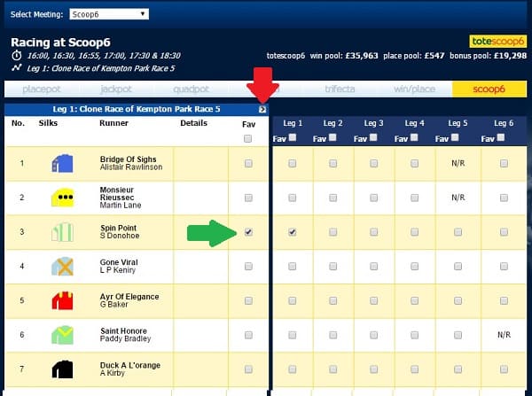Enable the Leg 4 Fav checkbox

[x=414, y=137]
